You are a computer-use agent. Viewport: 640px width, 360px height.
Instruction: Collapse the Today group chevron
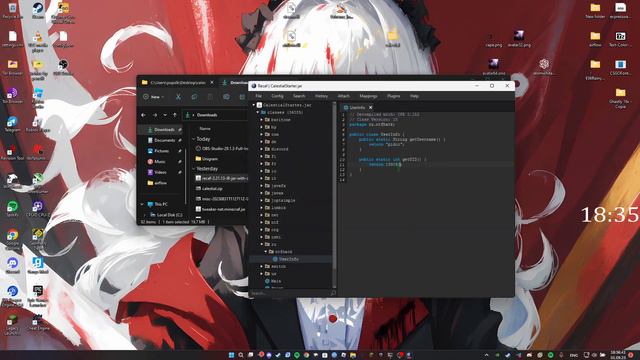193,139
